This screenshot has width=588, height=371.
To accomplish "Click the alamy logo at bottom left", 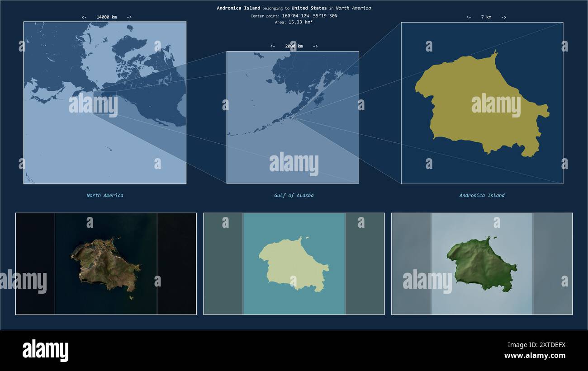I will pyautogui.click(x=45, y=351).
